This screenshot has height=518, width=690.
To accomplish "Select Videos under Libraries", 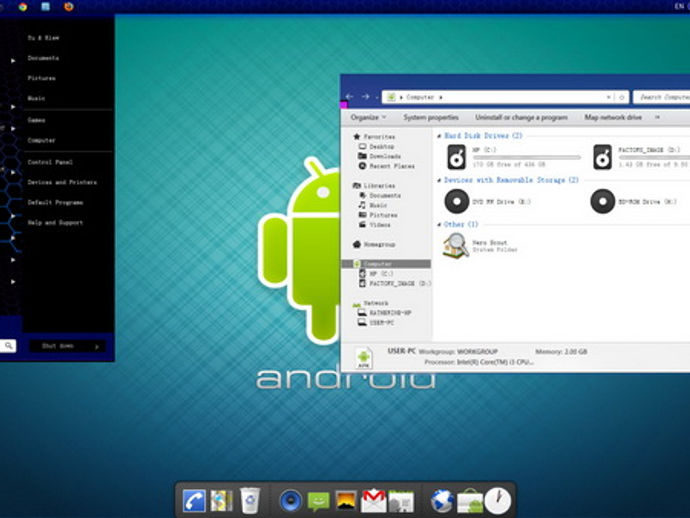I will [x=379, y=224].
